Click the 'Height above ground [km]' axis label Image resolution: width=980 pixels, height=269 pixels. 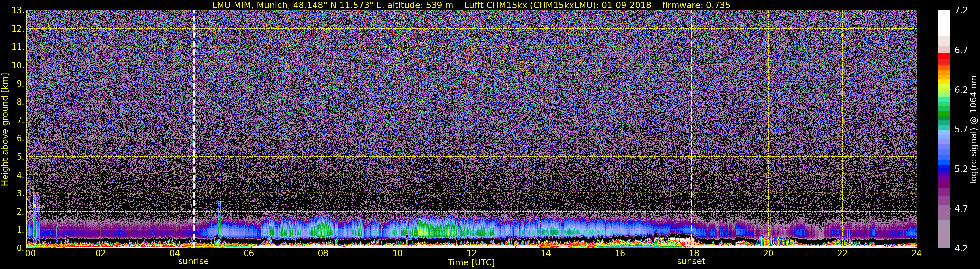[5, 129]
